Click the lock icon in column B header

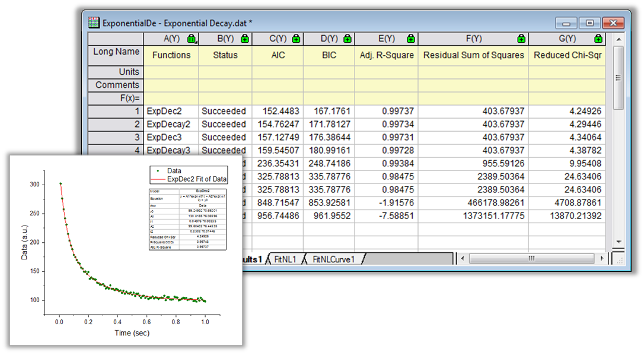(x=244, y=39)
